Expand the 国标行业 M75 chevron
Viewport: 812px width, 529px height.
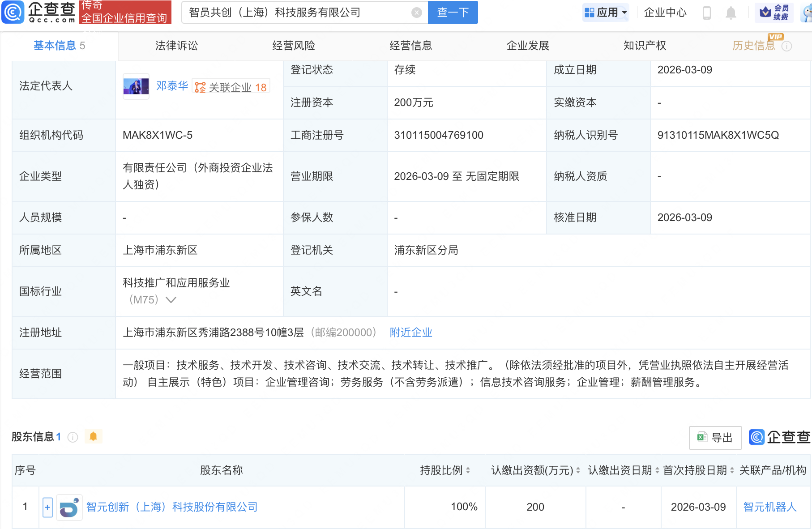[171, 300]
